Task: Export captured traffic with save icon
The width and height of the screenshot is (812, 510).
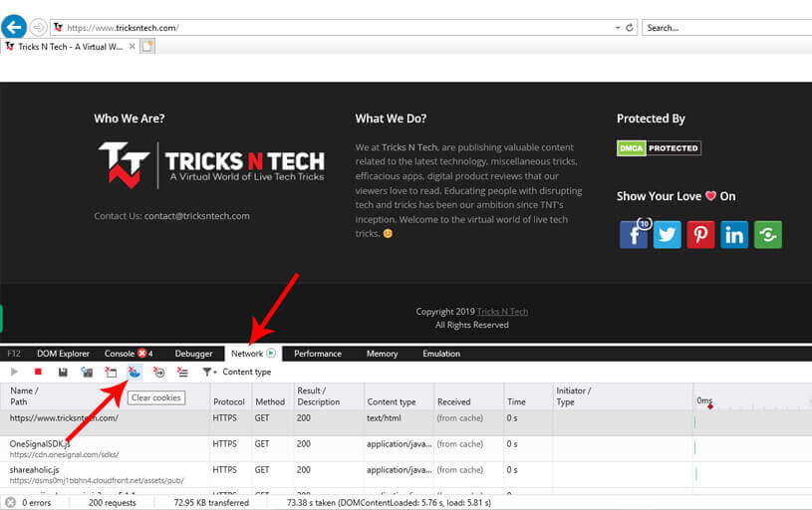Action: 63,372
